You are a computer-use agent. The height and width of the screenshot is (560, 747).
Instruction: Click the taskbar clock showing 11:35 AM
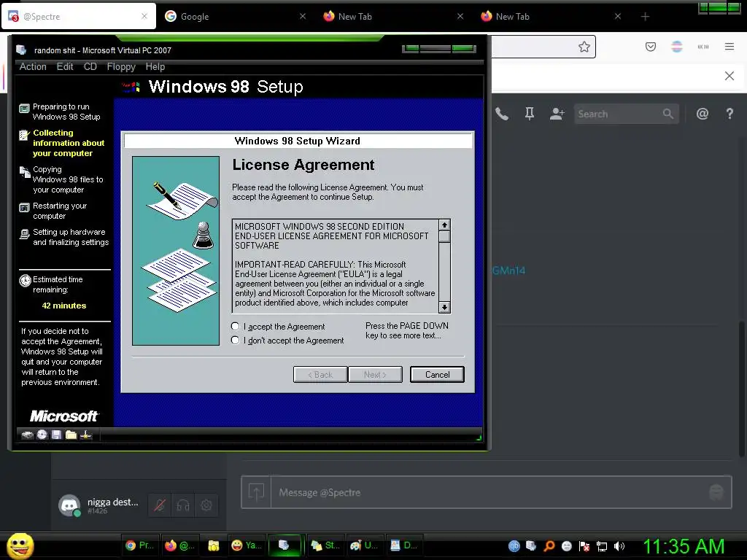pyautogui.click(x=684, y=546)
